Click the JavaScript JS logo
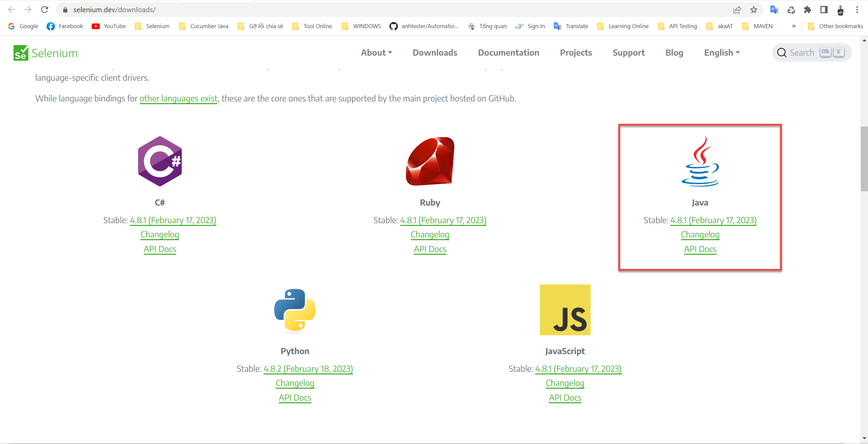Screen dimensions: 868x444 tap(565, 310)
